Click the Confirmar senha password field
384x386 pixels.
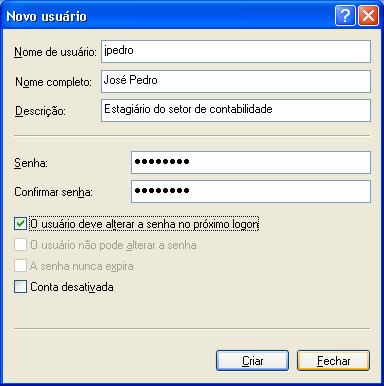click(x=251, y=191)
